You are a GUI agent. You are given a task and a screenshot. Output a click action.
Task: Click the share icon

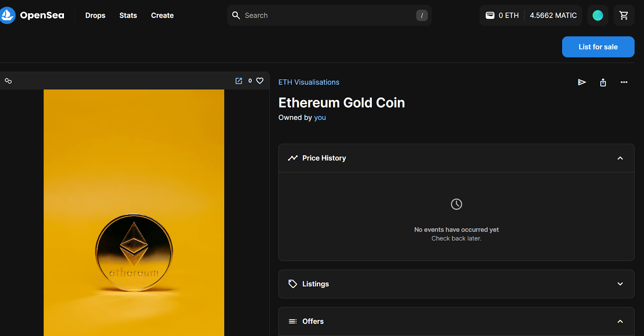(x=603, y=82)
